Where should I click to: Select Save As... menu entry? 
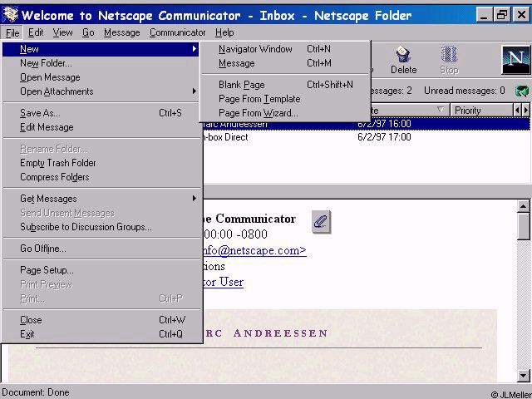101,113
